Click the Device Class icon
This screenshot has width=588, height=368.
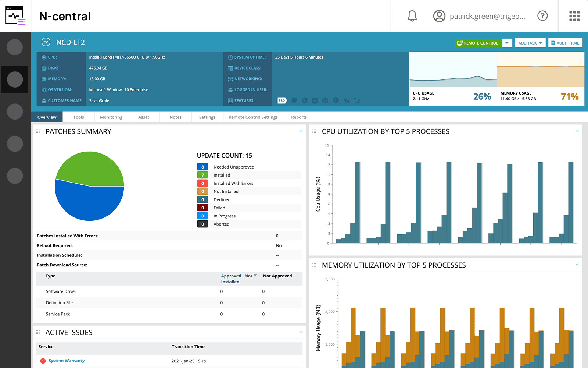click(x=230, y=68)
